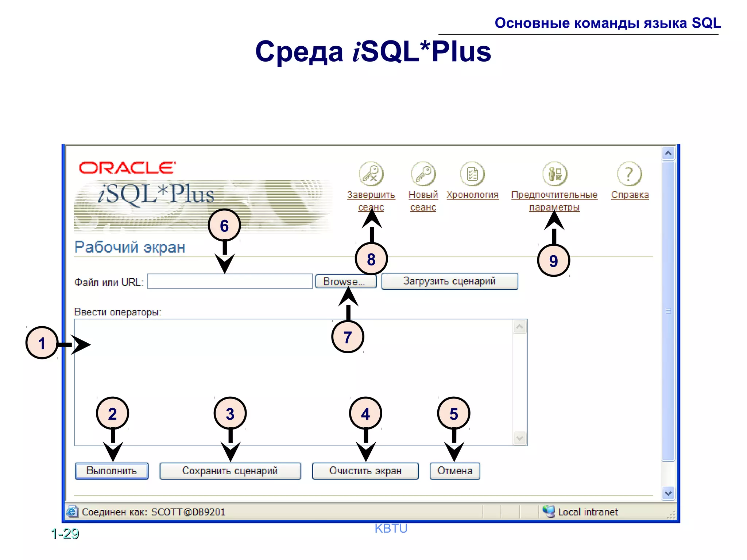Open the Хронология link

473,195
